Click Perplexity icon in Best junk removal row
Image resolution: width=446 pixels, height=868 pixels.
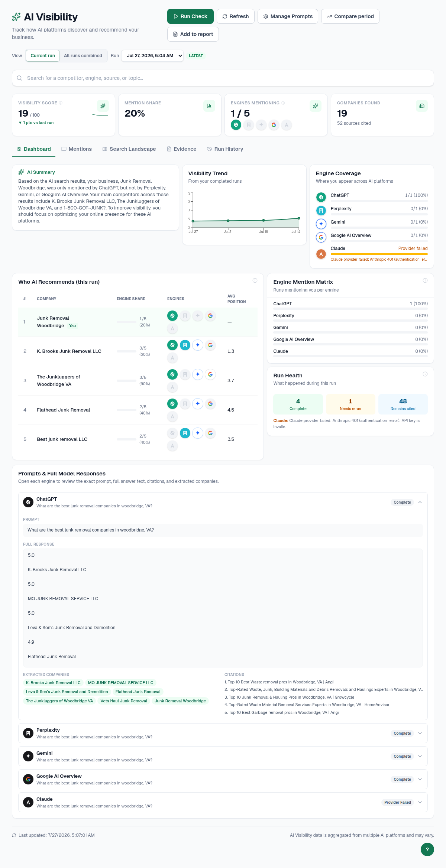(x=185, y=433)
